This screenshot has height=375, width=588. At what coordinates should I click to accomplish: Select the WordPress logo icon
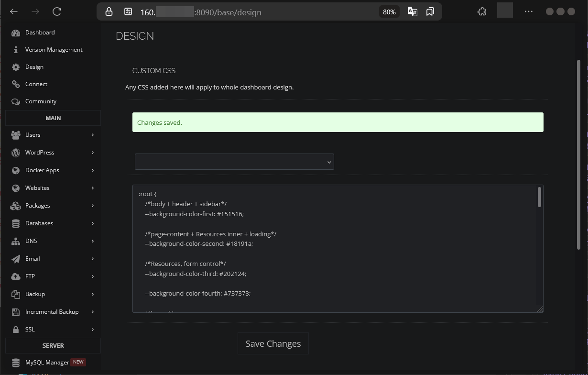16,153
